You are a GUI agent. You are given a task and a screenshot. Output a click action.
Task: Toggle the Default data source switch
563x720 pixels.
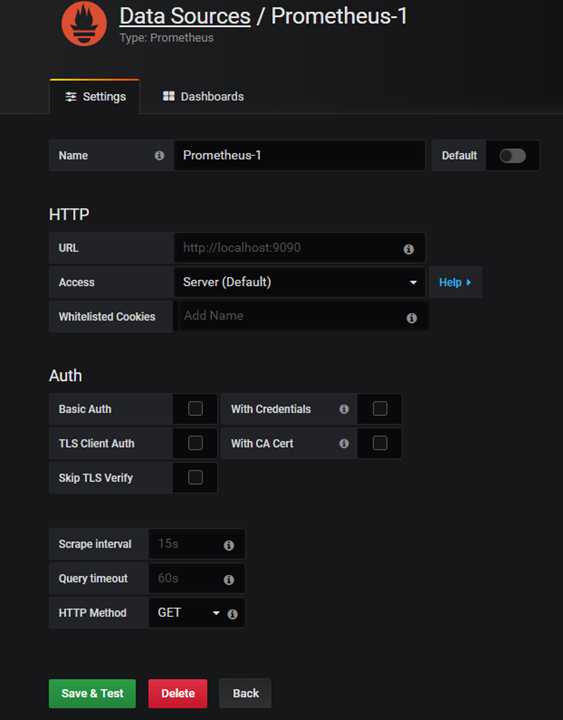coord(512,156)
